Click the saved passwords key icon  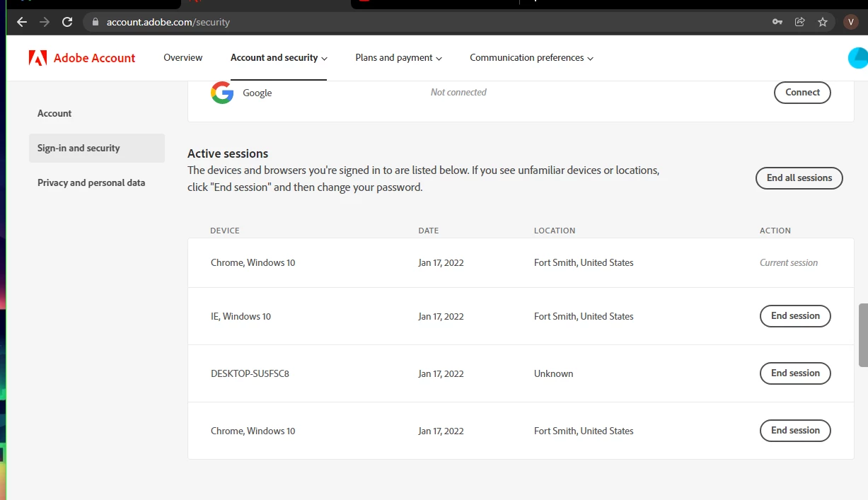[x=777, y=22]
